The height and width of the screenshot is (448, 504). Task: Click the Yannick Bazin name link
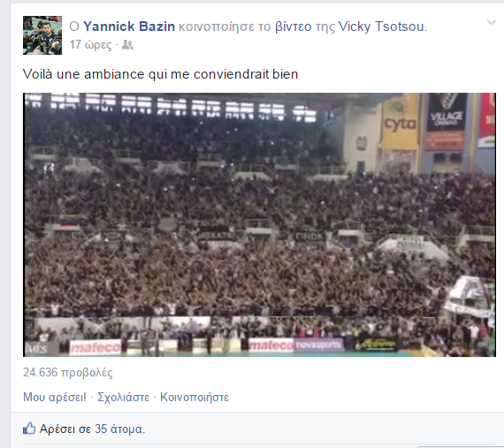(x=129, y=27)
